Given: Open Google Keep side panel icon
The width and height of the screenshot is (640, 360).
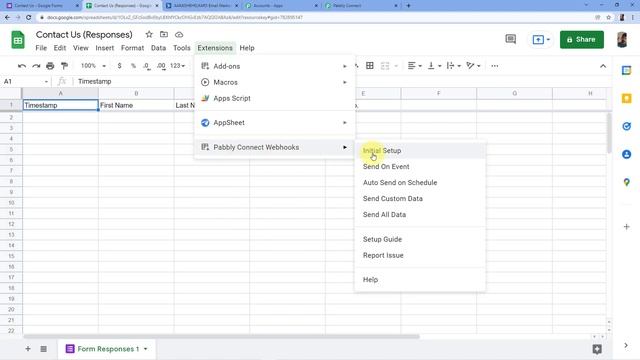Looking at the screenshot, I should (x=626, y=98).
